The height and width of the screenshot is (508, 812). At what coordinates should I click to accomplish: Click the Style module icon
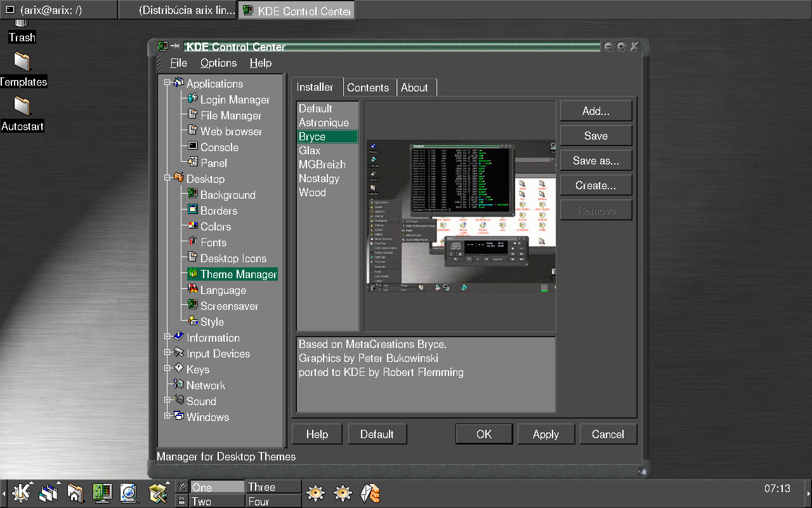(x=193, y=321)
